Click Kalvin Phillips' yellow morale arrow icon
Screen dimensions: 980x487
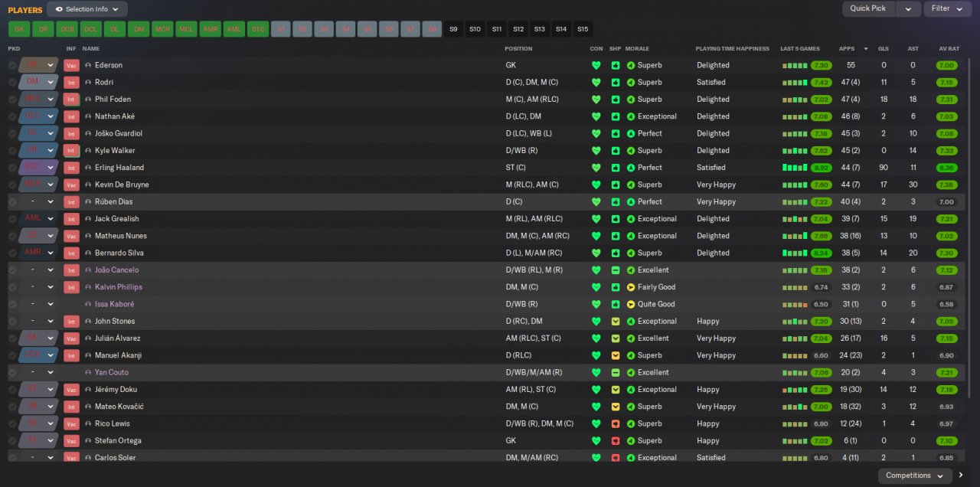(631, 287)
